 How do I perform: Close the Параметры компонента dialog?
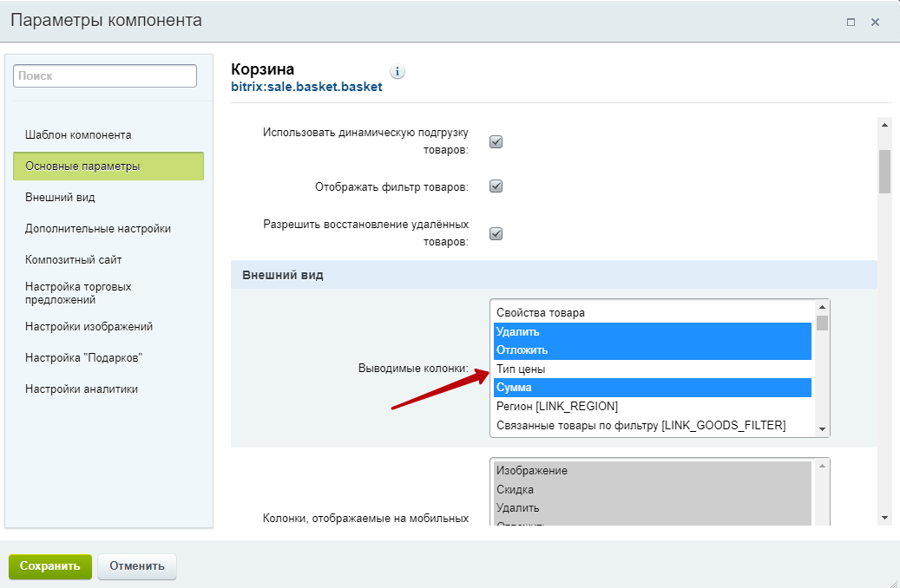(x=876, y=22)
